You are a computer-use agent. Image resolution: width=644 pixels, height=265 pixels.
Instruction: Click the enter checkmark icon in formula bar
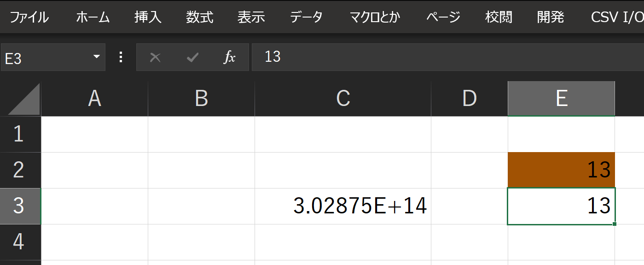(x=192, y=57)
